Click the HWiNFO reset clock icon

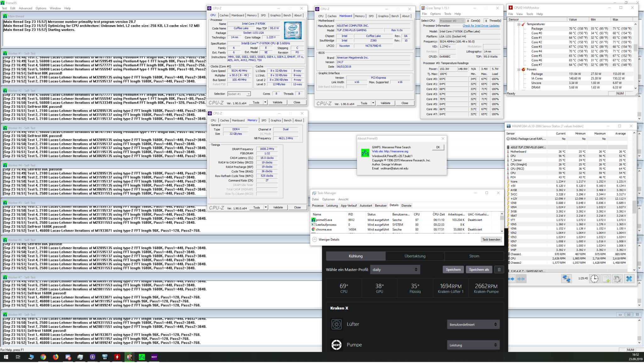594,279
